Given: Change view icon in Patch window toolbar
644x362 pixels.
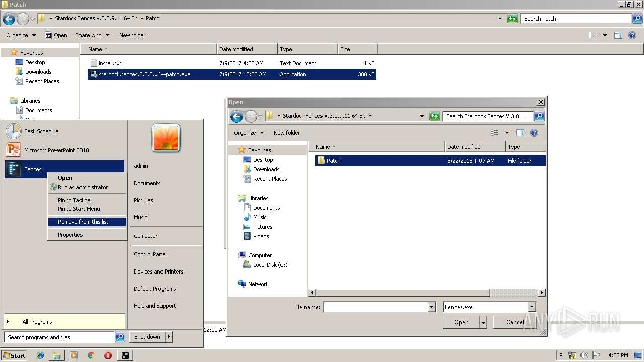Looking at the screenshot, I should click(593, 35).
